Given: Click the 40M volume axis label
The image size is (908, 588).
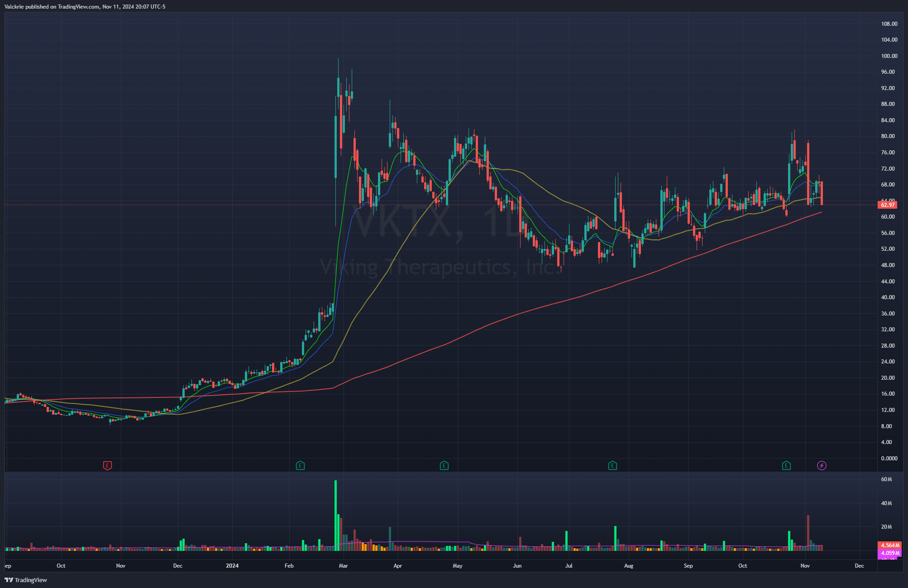Looking at the screenshot, I should [x=886, y=503].
